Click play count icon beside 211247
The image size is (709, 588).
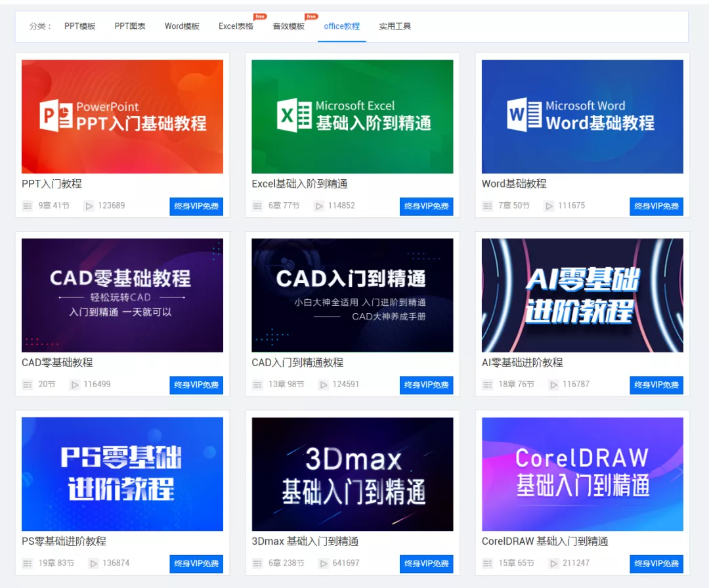pos(553,563)
